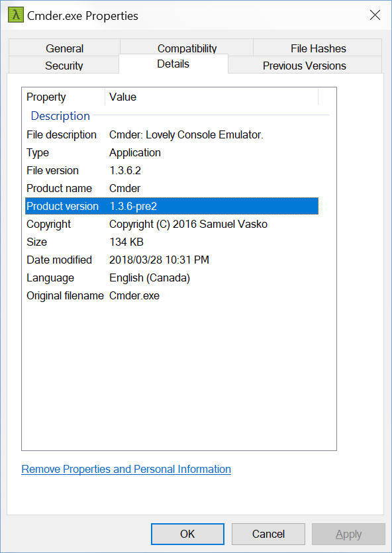Confirm with the OK button
Screen dimensions: 392x553
pos(187,534)
